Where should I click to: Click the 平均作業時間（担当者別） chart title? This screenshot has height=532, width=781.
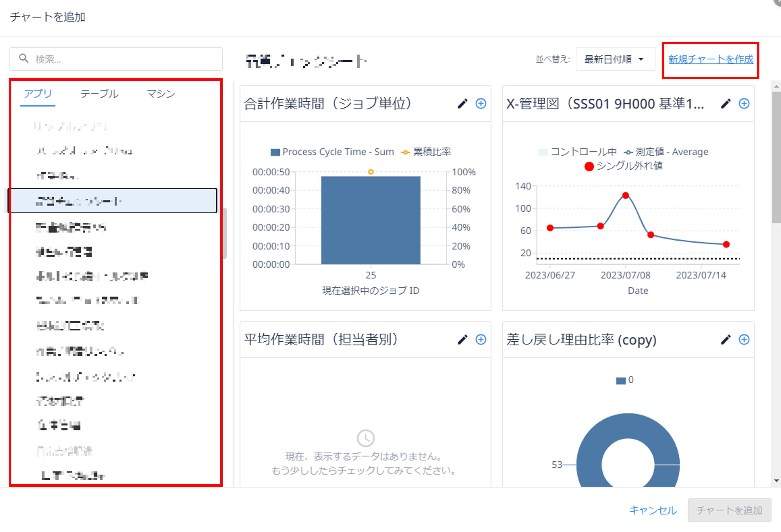(x=321, y=339)
